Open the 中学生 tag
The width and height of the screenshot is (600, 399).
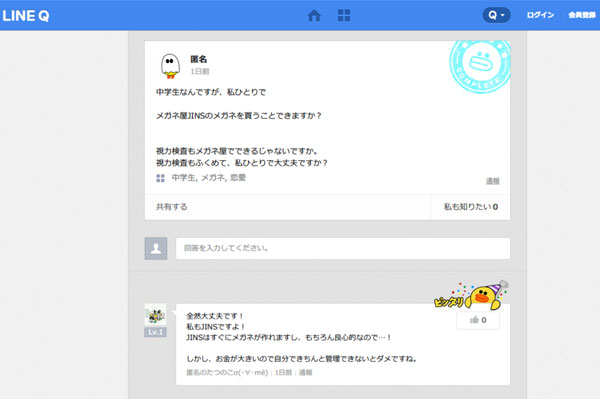coord(184,178)
